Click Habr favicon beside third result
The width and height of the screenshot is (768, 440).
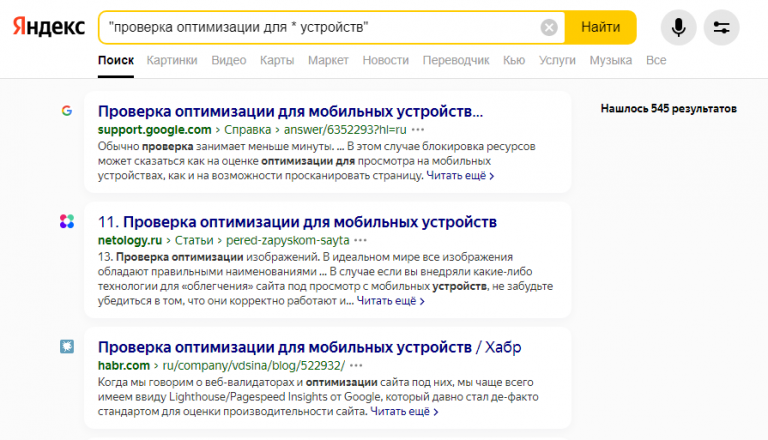[66, 347]
